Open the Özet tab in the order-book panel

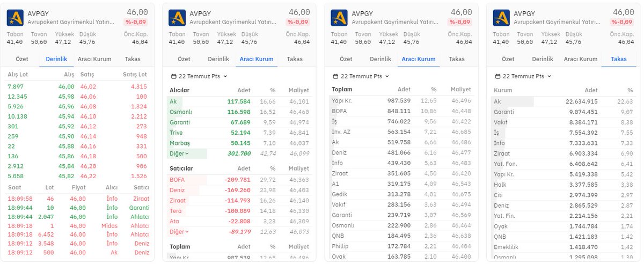coord(22,59)
